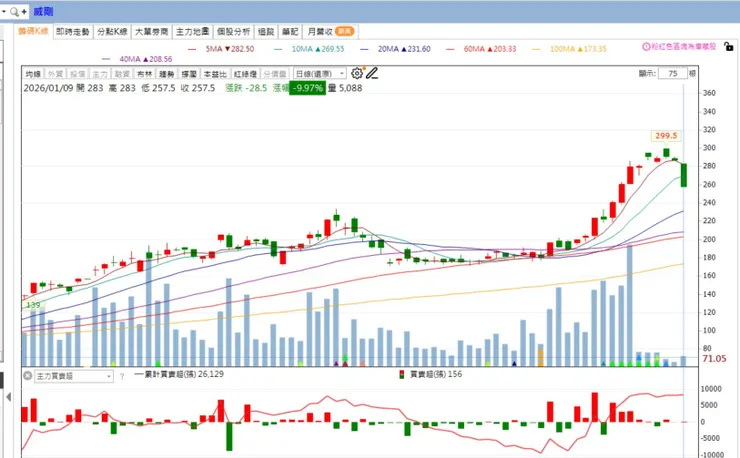Toggle the 融資 overlay button
Viewport: 740px width, 458px height.
[122, 74]
